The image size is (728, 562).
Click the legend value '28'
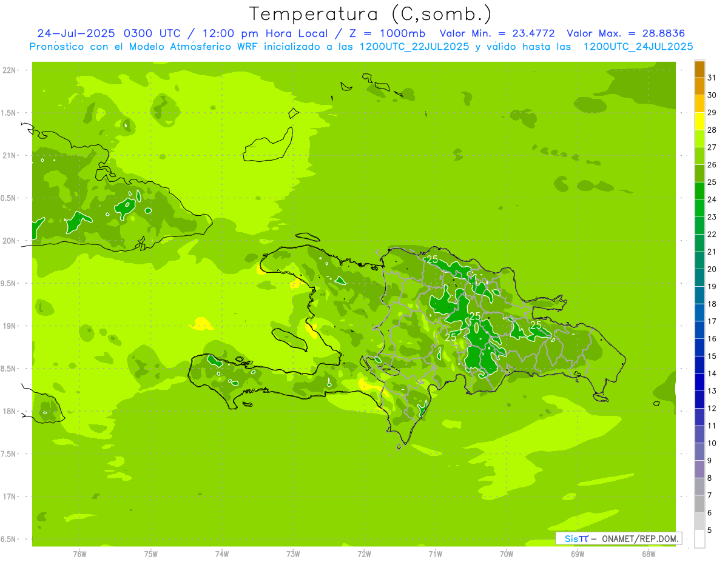pyautogui.click(x=712, y=130)
